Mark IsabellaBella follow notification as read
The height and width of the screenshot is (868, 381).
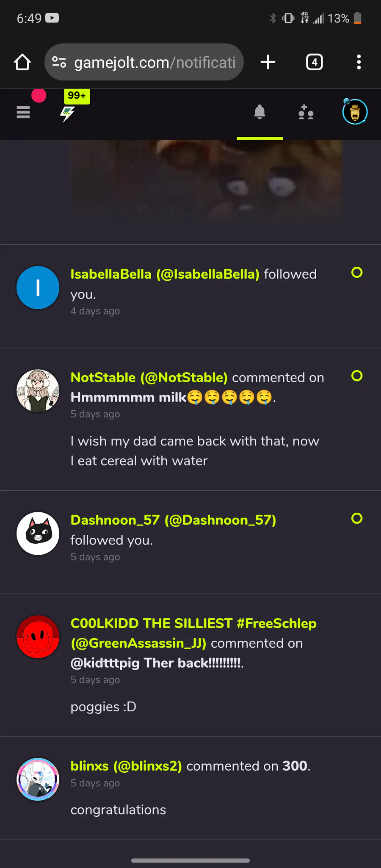[357, 272]
